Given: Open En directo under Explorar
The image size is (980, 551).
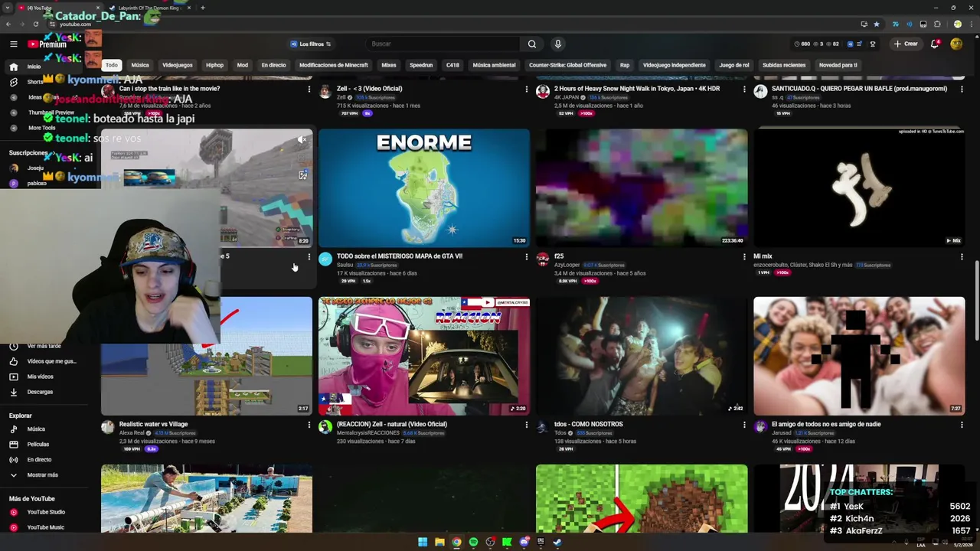Looking at the screenshot, I should pos(44,460).
